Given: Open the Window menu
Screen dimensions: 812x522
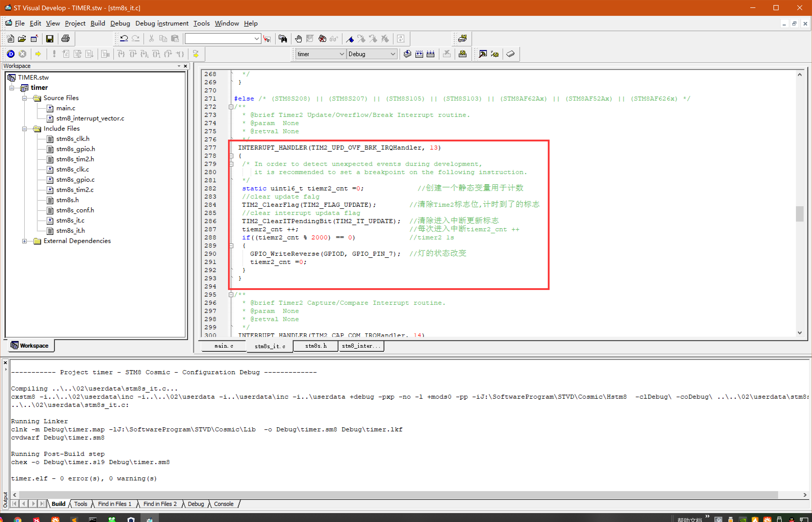Looking at the screenshot, I should tap(227, 23).
